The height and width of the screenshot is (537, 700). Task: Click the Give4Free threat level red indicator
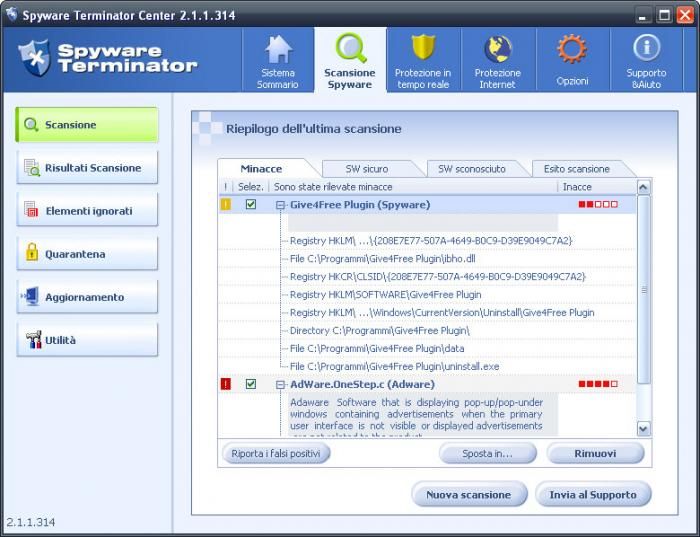click(x=597, y=205)
